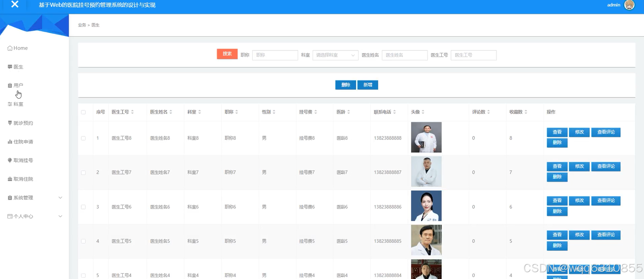644x279 pixels.
Task: Click the 就诊预约 sidebar icon
Action: [10, 123]
